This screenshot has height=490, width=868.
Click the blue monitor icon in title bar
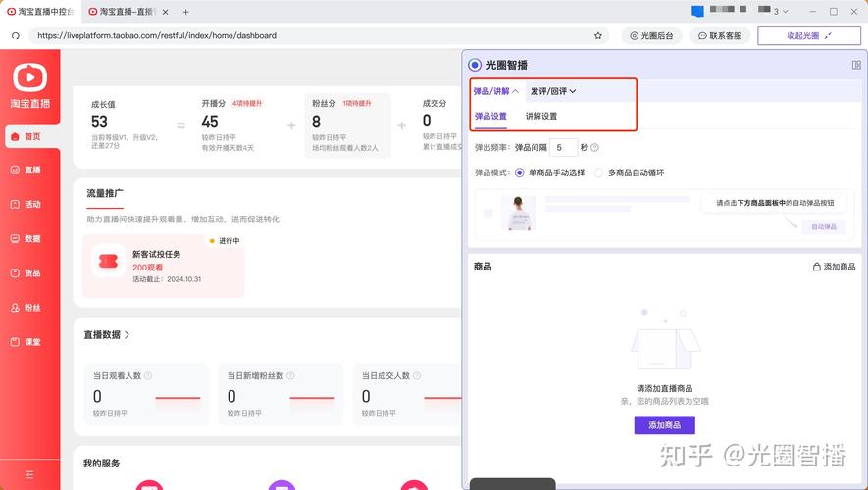(x=697, y=11)
